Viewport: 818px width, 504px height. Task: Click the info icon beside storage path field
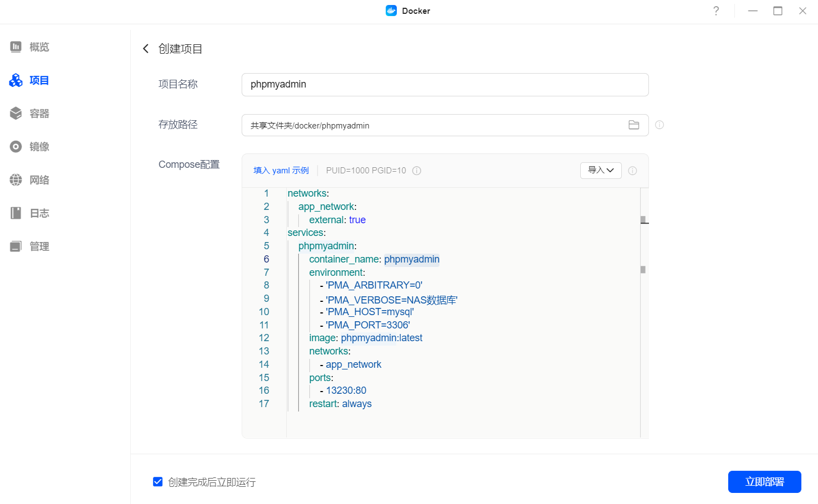pyautogui.click(x=659, y=125)
